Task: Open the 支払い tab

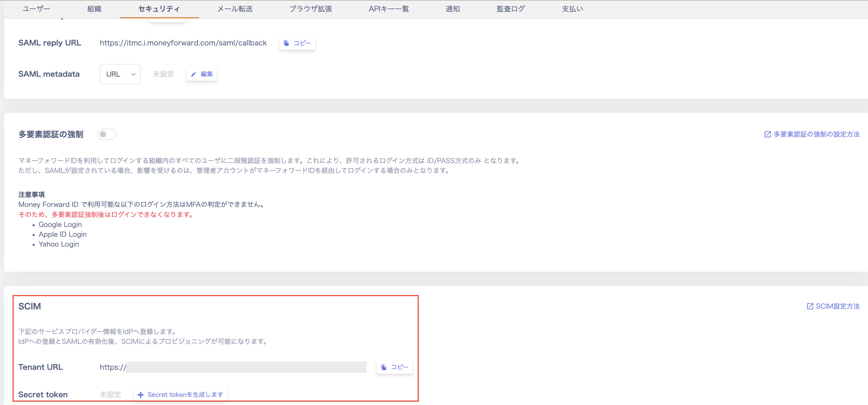Action: click(x=572, y=9)
